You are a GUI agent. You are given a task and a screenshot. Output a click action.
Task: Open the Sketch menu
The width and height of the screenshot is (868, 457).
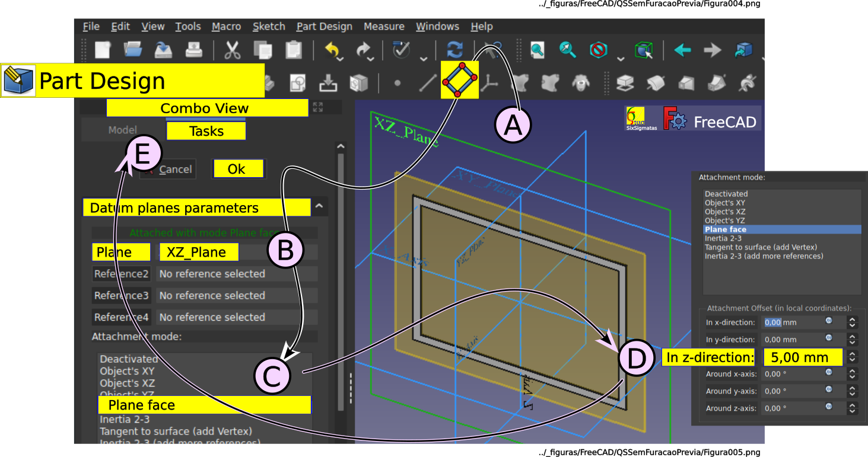[x=269, y=26]
